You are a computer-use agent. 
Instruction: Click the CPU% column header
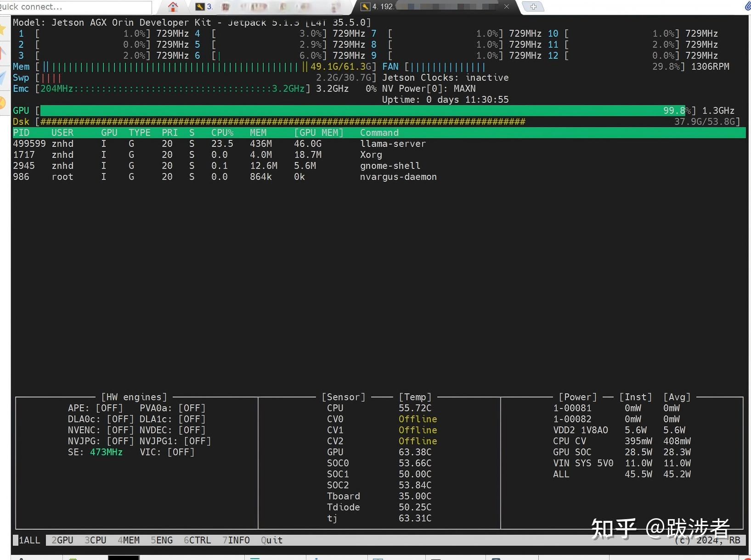[222, 133]
